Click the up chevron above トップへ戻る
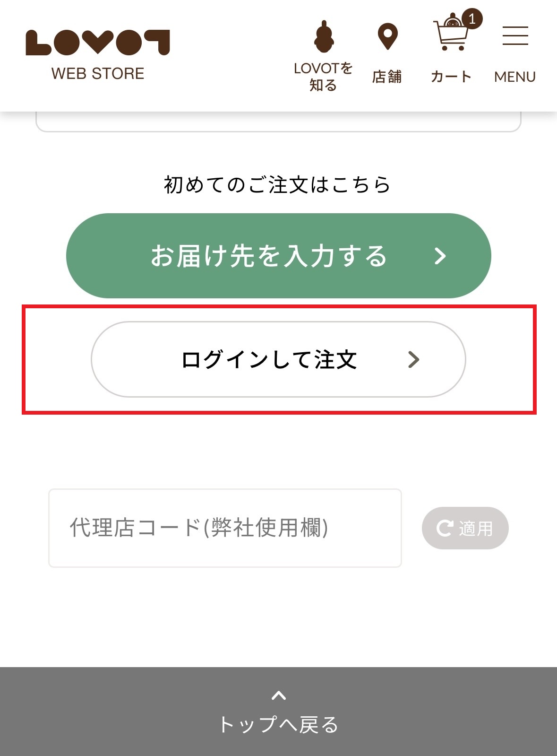 pyautogui.click(x=279, y=695)
